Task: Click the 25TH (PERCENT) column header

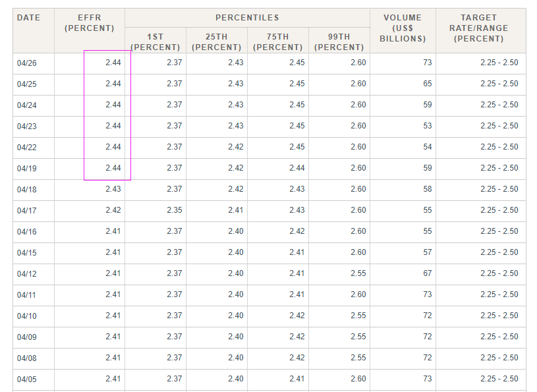Action: pyautogui.click(x=217, y=42)
